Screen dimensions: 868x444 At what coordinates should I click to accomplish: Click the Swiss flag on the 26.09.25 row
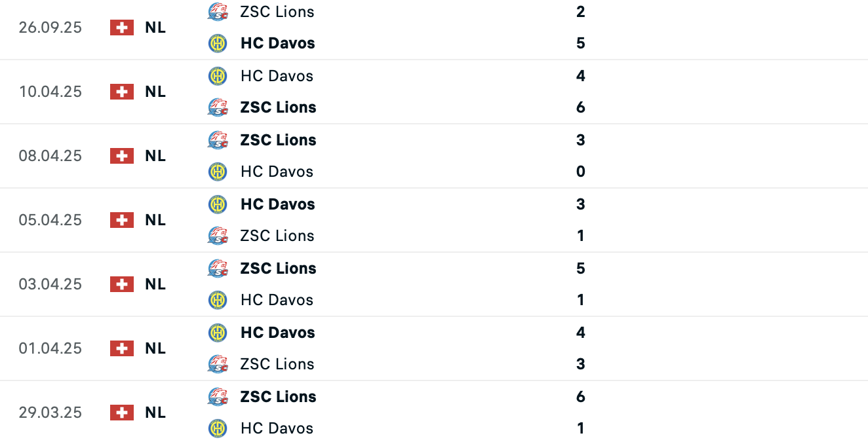tap(122, 28)
